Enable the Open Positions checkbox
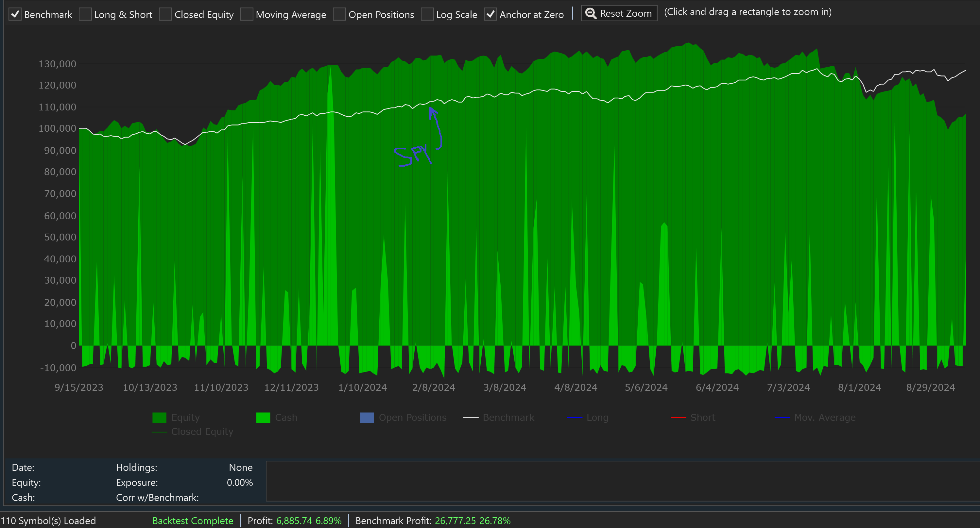Viewport: 980px width, 528px height. (x=339, y=14)
